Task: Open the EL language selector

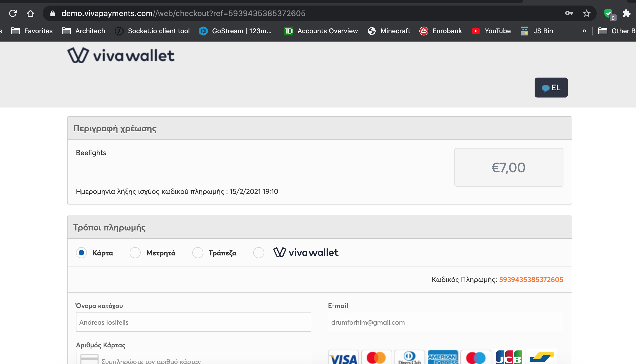Action: (551, 88)
